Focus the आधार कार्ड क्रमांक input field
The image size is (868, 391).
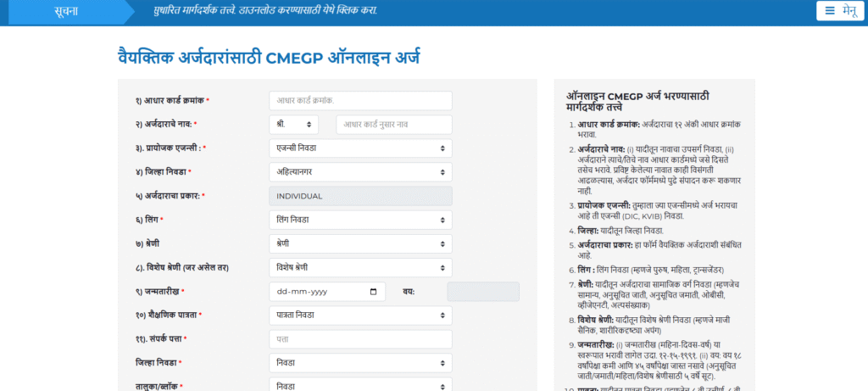click(x=360, y=101)
